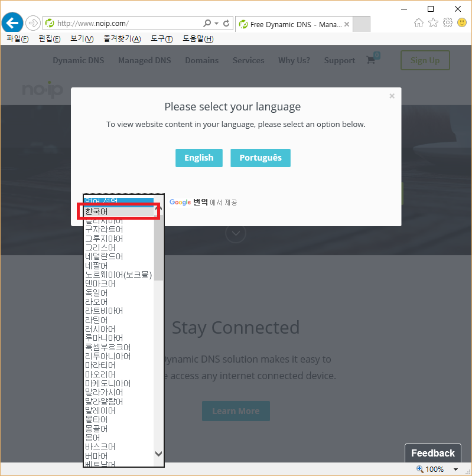This screenshot has width=472, height=476.
Task: Open the 파일 menu
Action: point(17,39)
